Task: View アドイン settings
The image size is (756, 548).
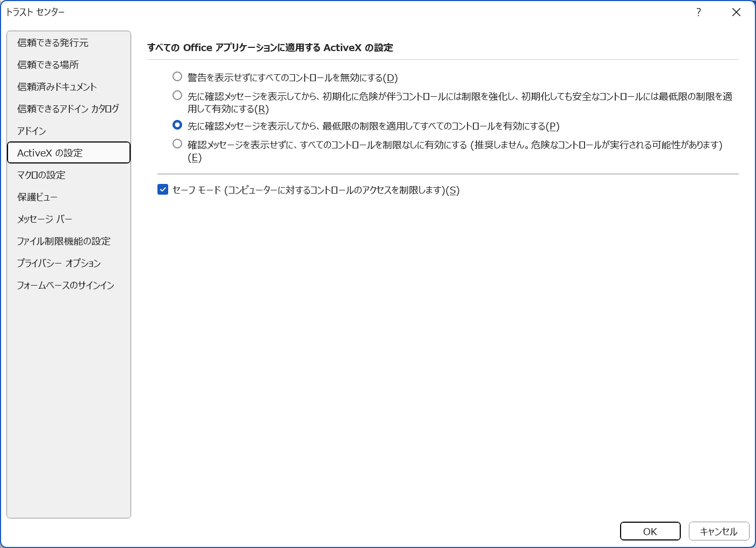Action: click(31, 131)
